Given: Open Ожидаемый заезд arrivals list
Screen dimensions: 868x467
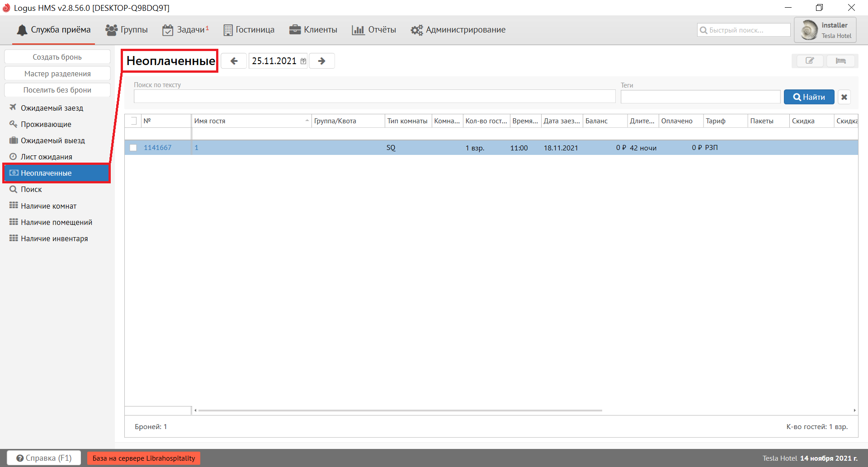Looking at the screenshot, I should [52, 108].
